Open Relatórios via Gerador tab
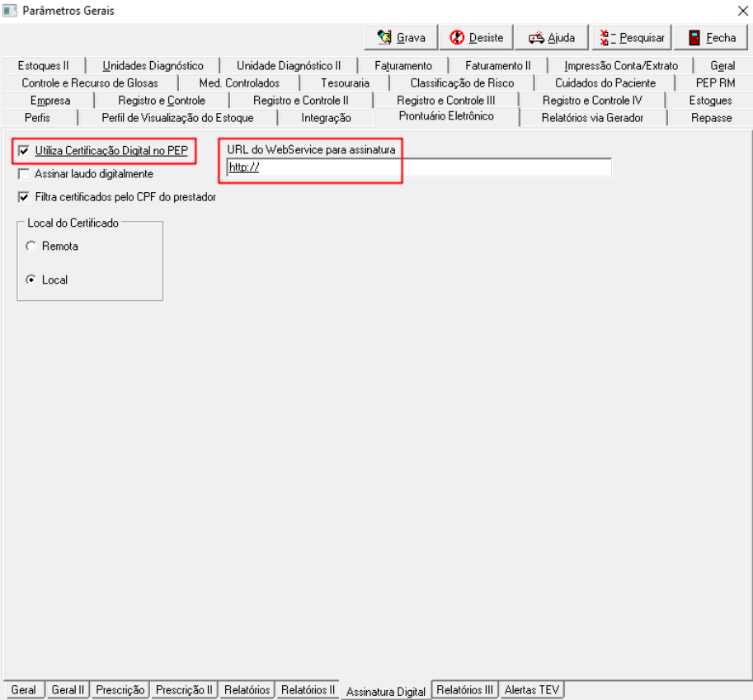 click(x=592, y=118)
